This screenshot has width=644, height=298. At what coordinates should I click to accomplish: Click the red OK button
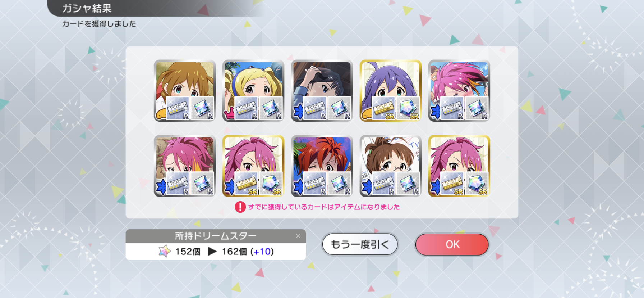click(452, 244)
